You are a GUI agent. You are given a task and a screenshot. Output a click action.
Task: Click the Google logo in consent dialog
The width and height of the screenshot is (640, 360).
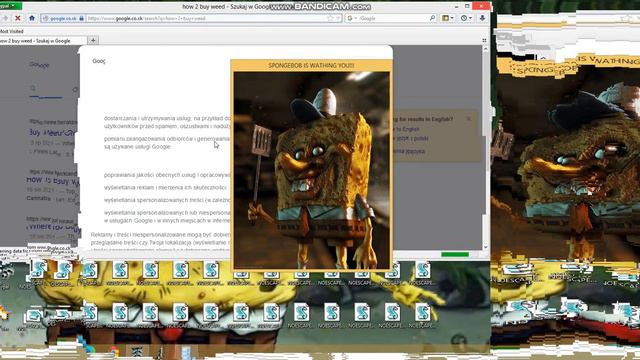click(99, 61)
